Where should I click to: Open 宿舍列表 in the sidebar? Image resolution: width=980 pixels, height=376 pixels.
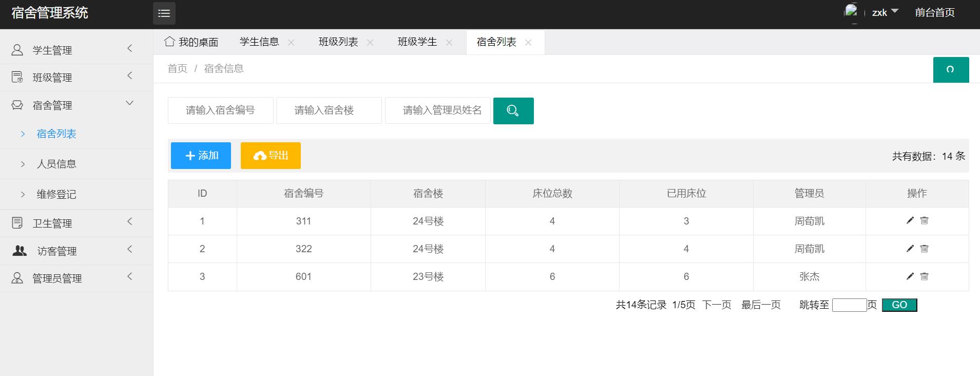click(56, 134)
